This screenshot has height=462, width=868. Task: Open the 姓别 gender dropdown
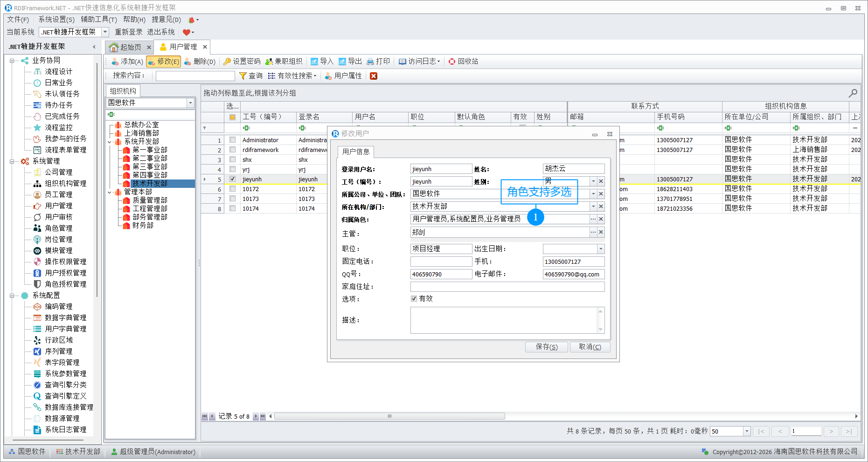pyautogui.click(x=593, y=181)
